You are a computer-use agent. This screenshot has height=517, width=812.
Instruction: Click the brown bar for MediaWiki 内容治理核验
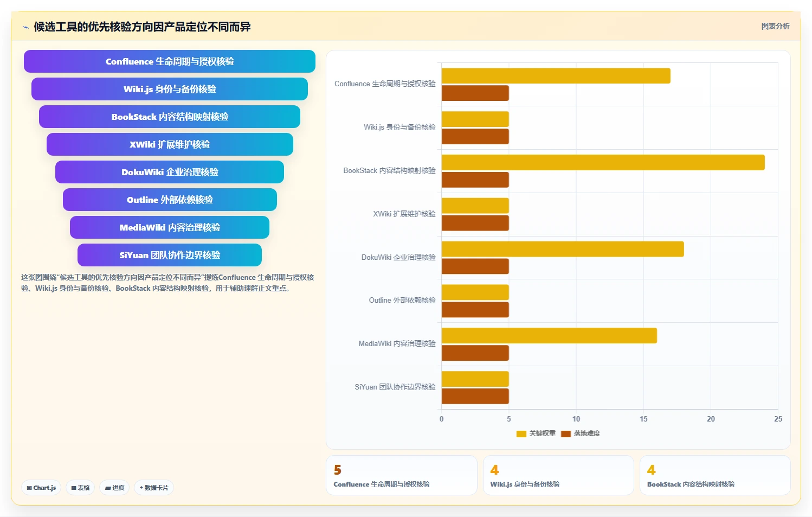click(475, 353)
